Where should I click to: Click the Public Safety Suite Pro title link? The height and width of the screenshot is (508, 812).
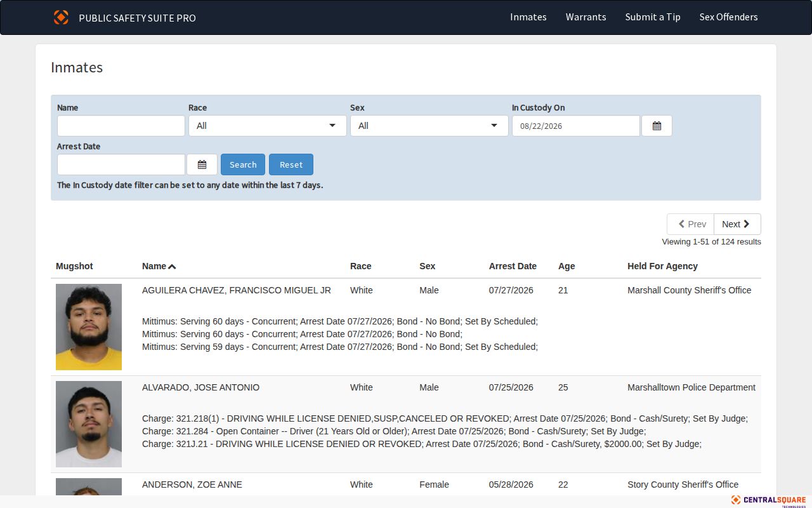(137, 18)
